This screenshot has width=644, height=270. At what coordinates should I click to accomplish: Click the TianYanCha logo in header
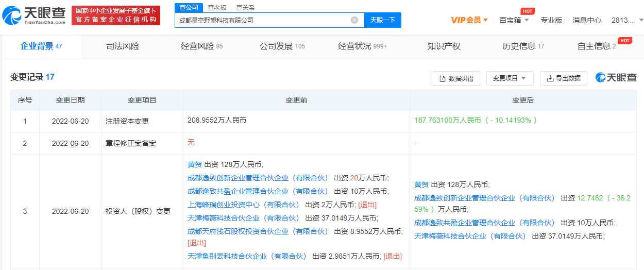pyautogui.click(x=34, y=16)
